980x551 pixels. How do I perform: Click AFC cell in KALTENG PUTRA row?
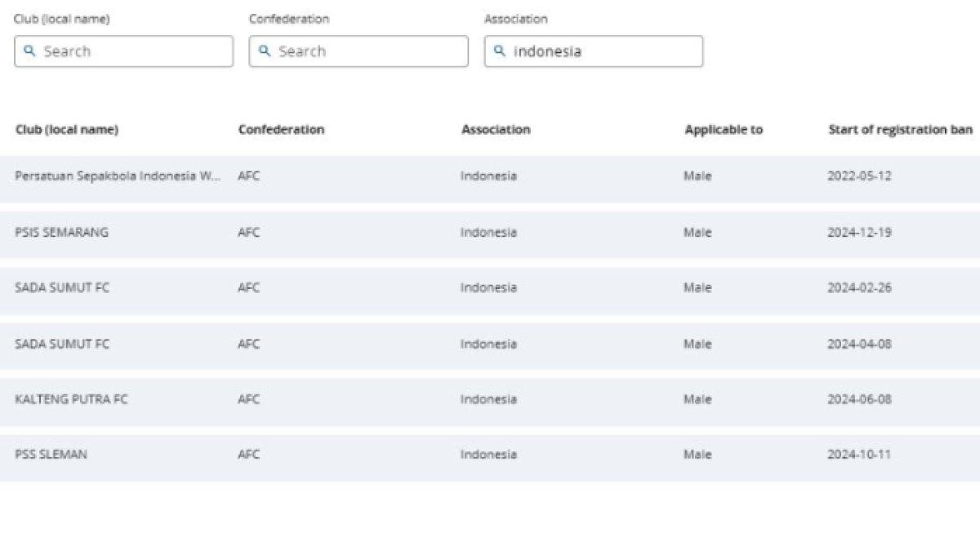(248, 400)
